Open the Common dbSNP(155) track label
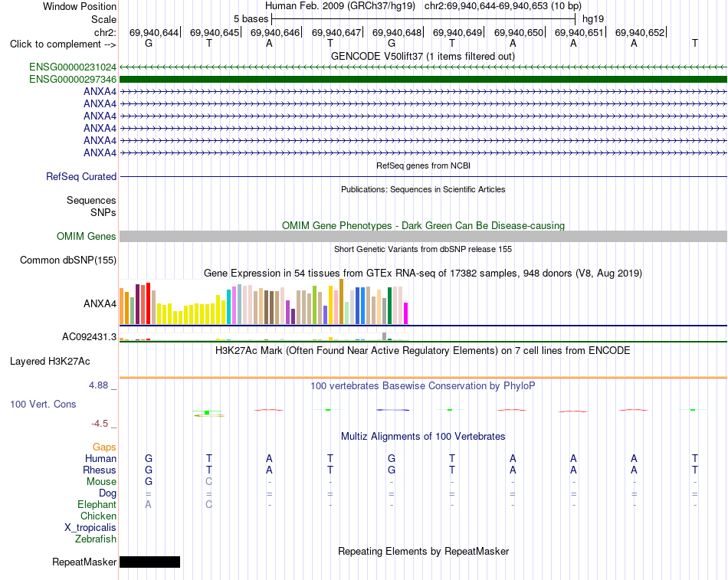728x580 pixels. 68,260
